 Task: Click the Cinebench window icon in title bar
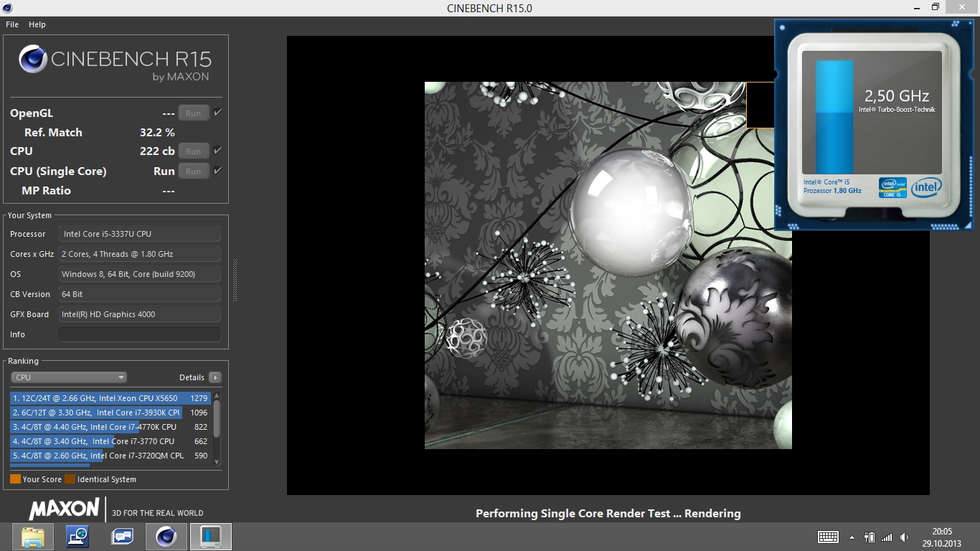pyautogui.click(x=7, y=8)
